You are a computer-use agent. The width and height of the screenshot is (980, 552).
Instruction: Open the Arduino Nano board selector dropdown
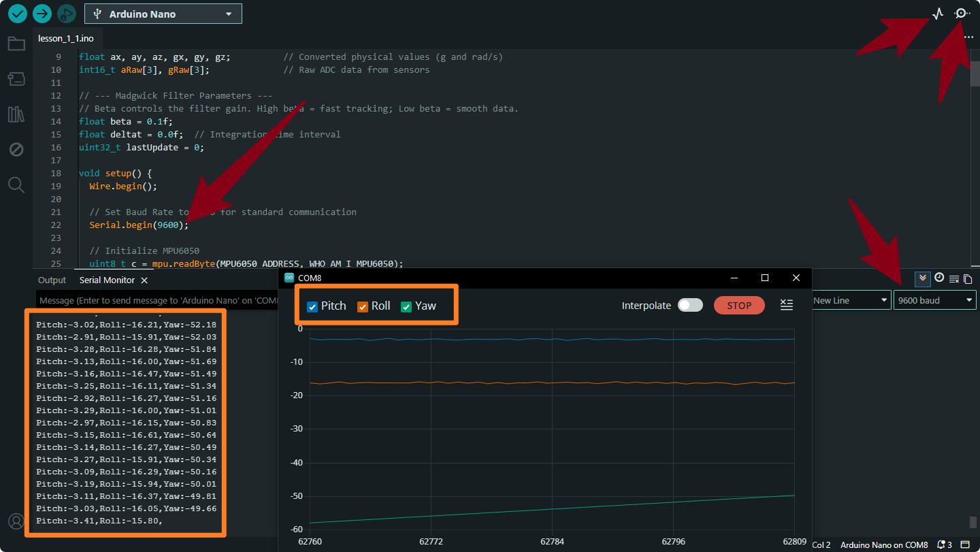pos(163,14)
